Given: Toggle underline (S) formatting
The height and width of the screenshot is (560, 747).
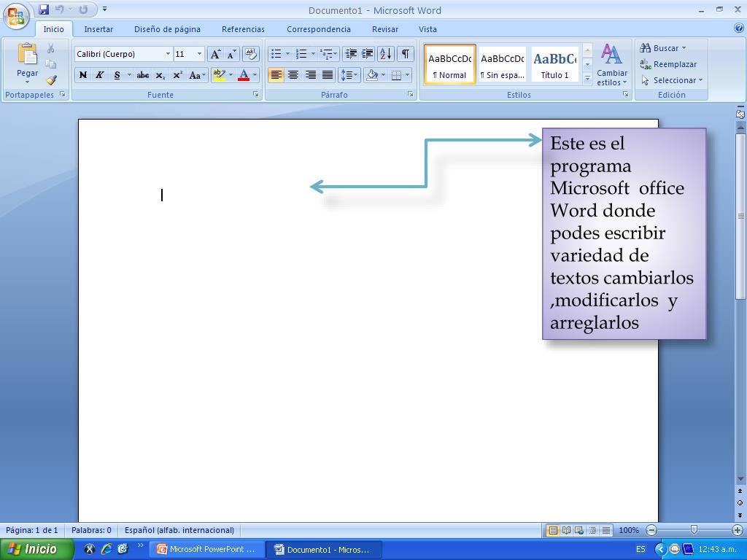Looking at the screenshot, I should pos(117,75).
